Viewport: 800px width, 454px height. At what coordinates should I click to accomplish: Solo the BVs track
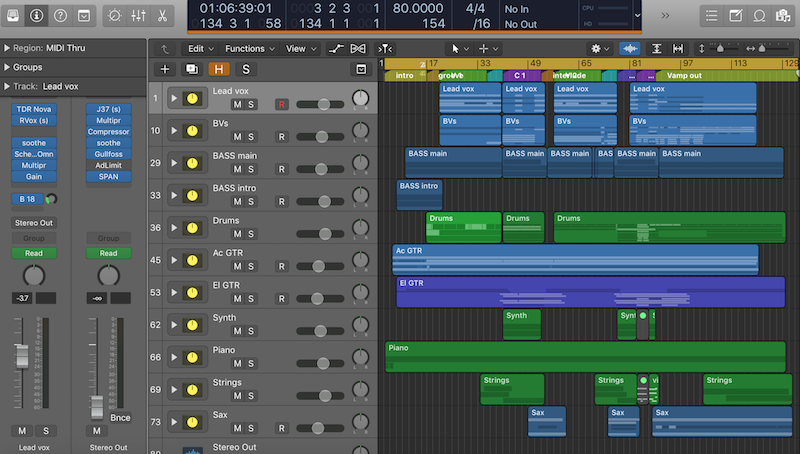[251, 137]
